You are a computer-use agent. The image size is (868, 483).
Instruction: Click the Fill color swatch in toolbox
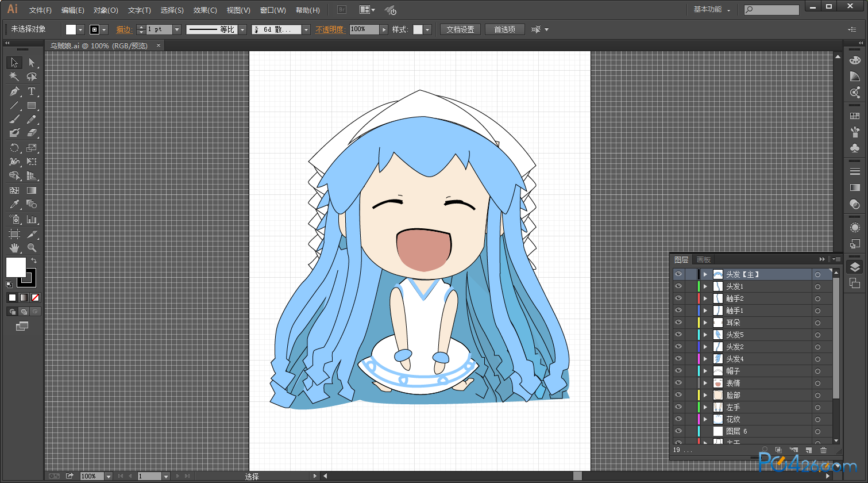(16, 267)
